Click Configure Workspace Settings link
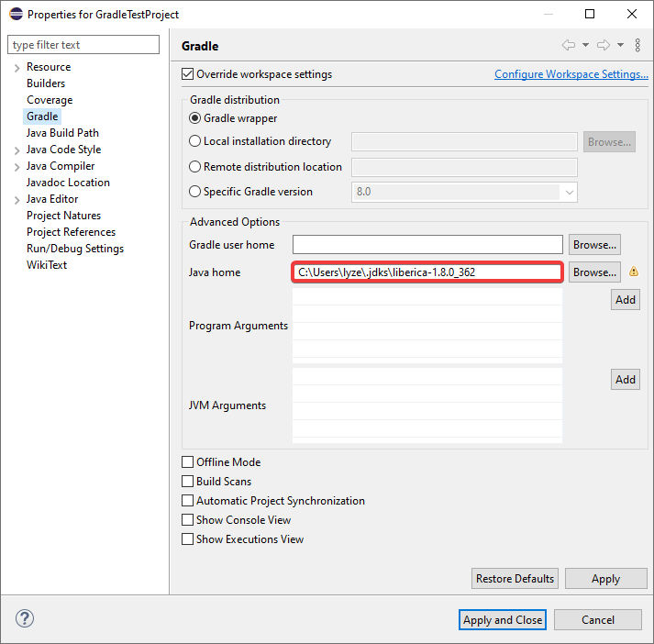Image resolution: width=654 pixels, height=644 pixels. 571,74
